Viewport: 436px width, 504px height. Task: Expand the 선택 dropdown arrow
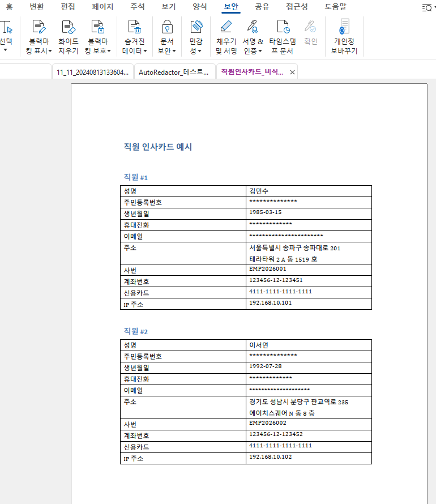click(5, 50)
